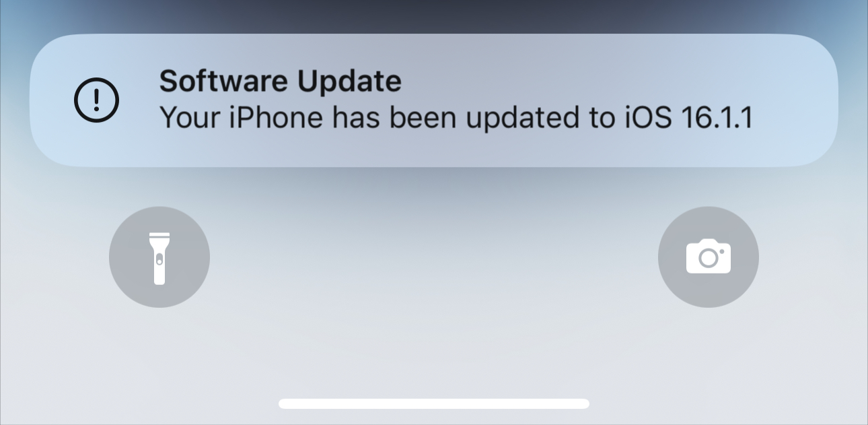The height and width of the screenshot is (425, 868).
Task: Open the camera from lock screen
Action: pos(709,257)
